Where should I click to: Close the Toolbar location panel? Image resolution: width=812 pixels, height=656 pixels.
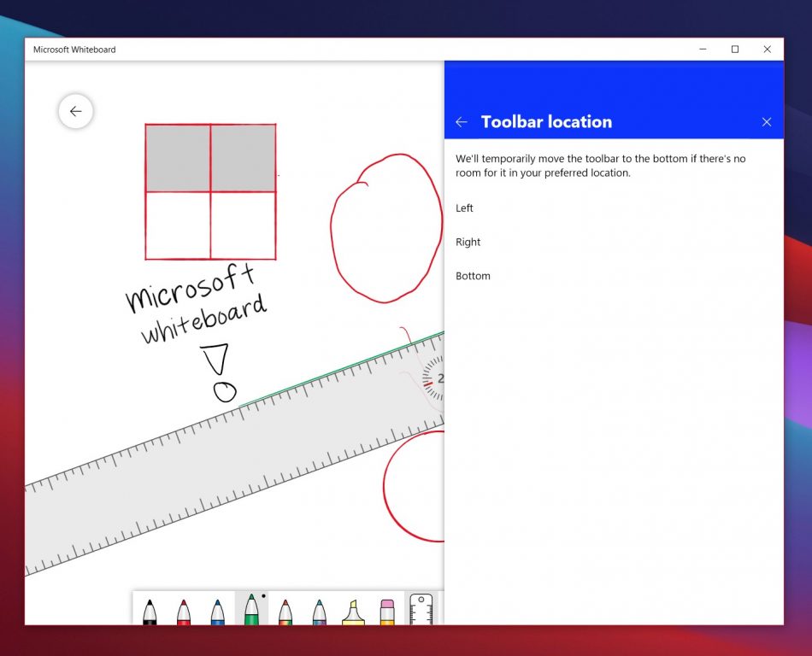767,122
